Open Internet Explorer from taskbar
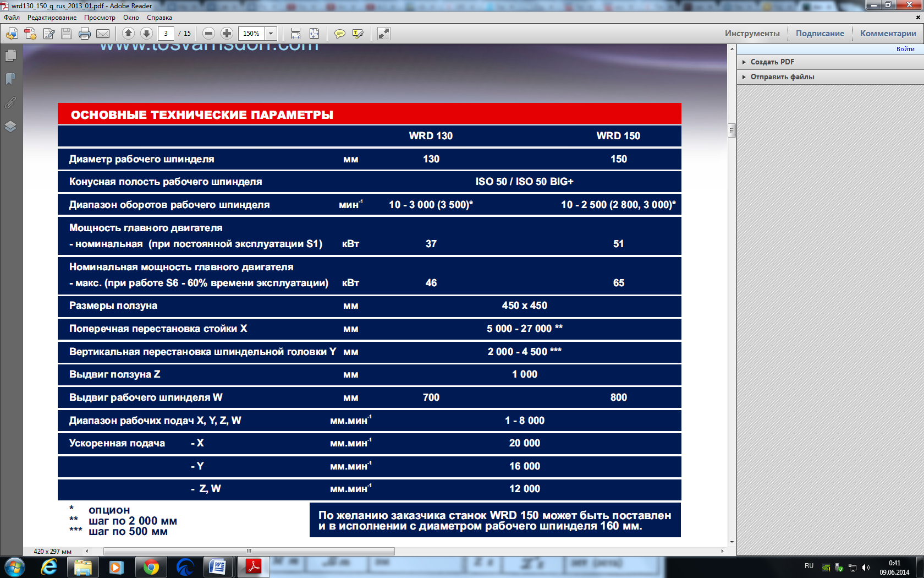 pos(50,567)
